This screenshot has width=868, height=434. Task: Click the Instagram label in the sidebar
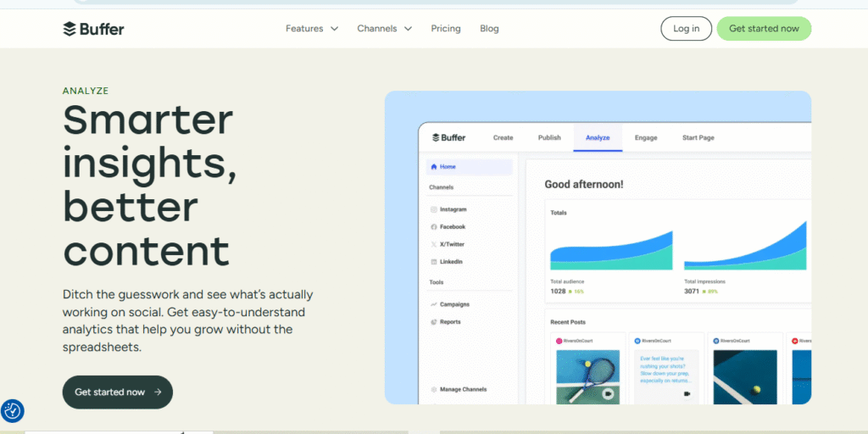click(x=453, y=210)
